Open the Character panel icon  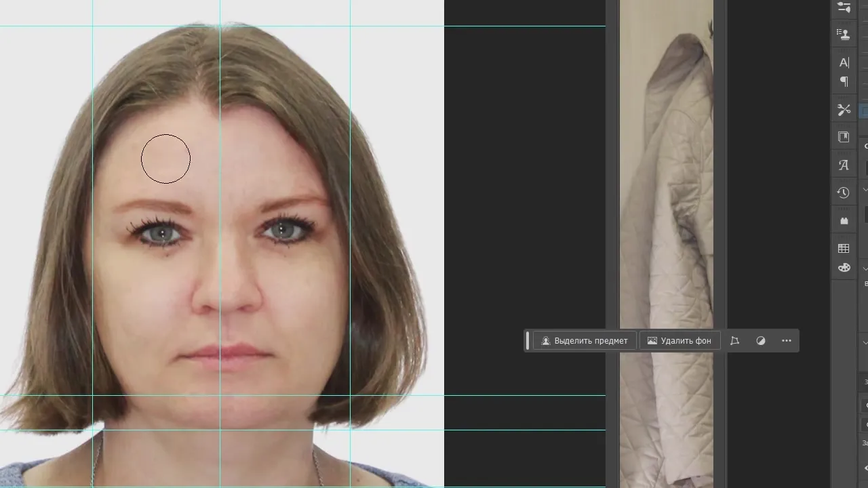pos(844,62)
